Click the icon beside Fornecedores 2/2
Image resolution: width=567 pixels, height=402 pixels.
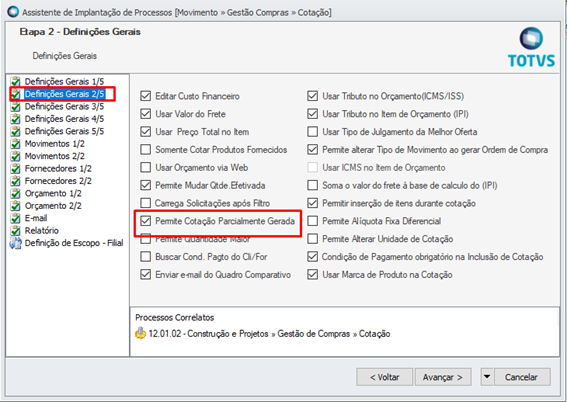click(15, 181)
